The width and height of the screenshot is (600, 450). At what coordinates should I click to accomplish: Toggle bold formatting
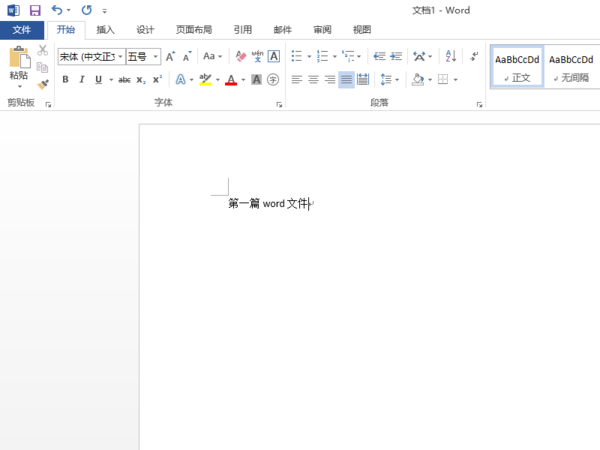pos(65,80)
